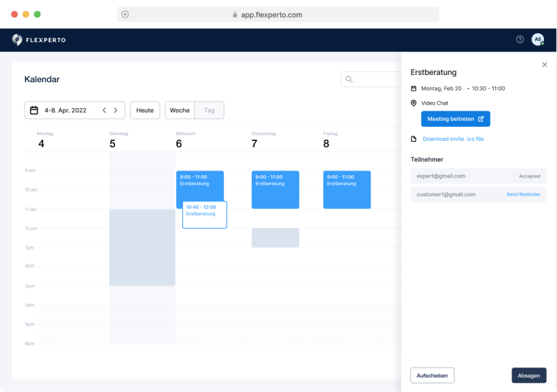This screenshot has width=557, height=392.
Task: Jump to today with Heute button
Action: tap(145, 110)
